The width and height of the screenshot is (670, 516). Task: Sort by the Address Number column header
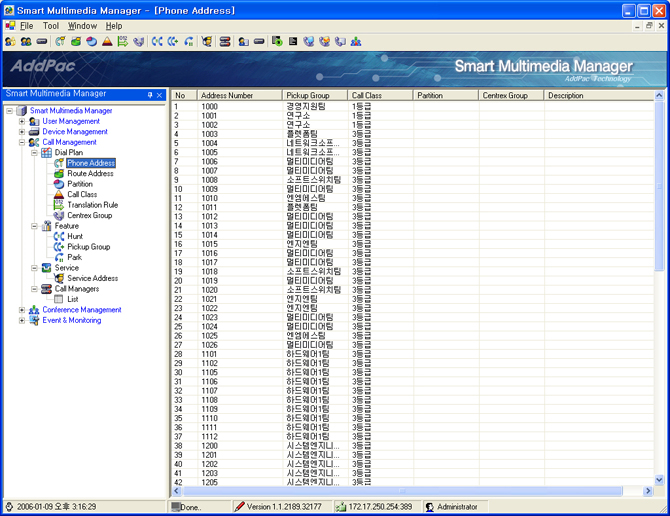(x=239, y=96)
